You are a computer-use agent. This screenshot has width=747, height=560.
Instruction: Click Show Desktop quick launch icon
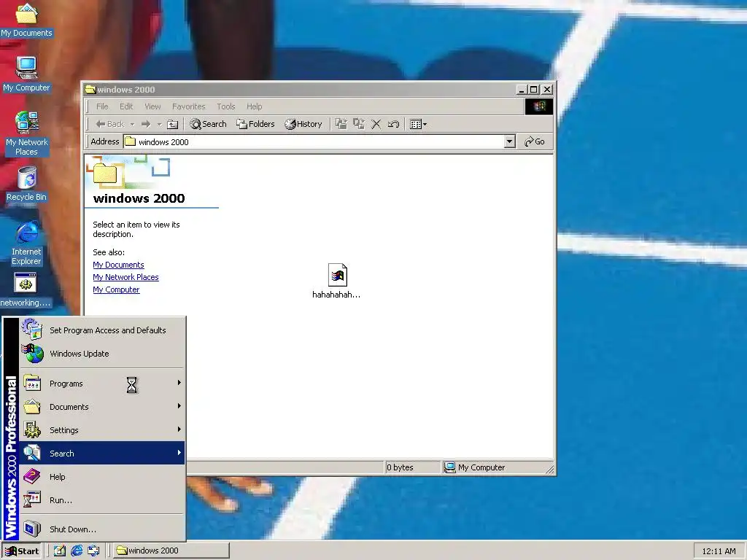pos(60,551)
